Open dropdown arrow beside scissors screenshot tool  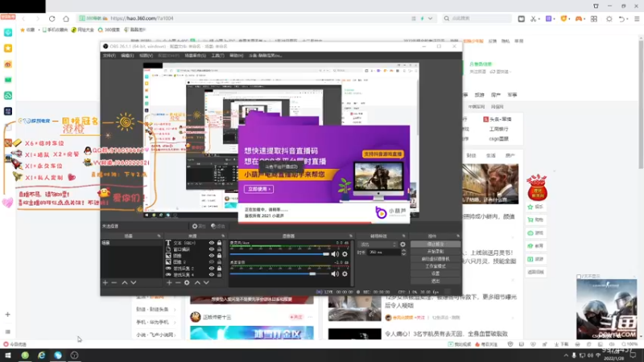[539, 19]
